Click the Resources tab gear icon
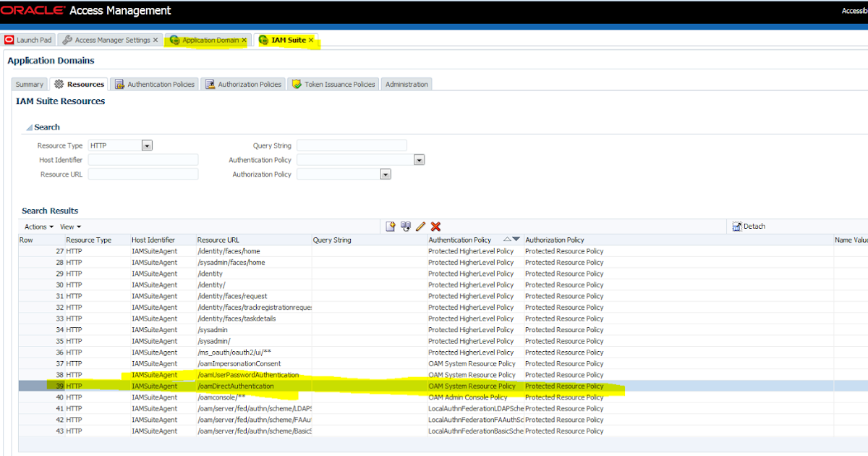868x456 pixels. pyautogui.click(x=59, y=85)
